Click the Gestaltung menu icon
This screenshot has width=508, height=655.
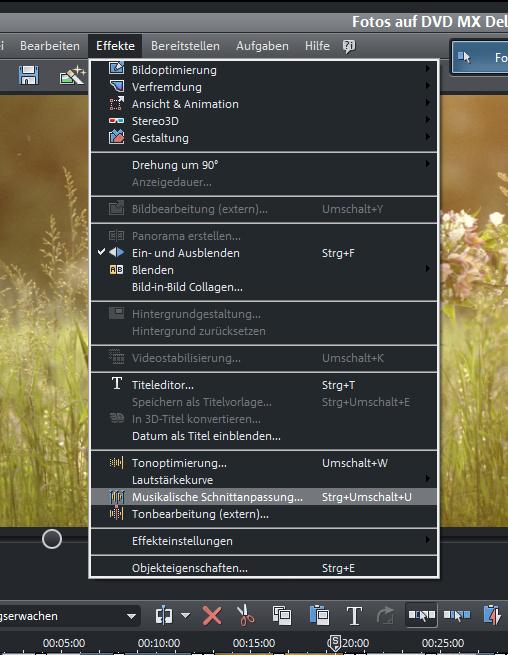tap(117, 137)
